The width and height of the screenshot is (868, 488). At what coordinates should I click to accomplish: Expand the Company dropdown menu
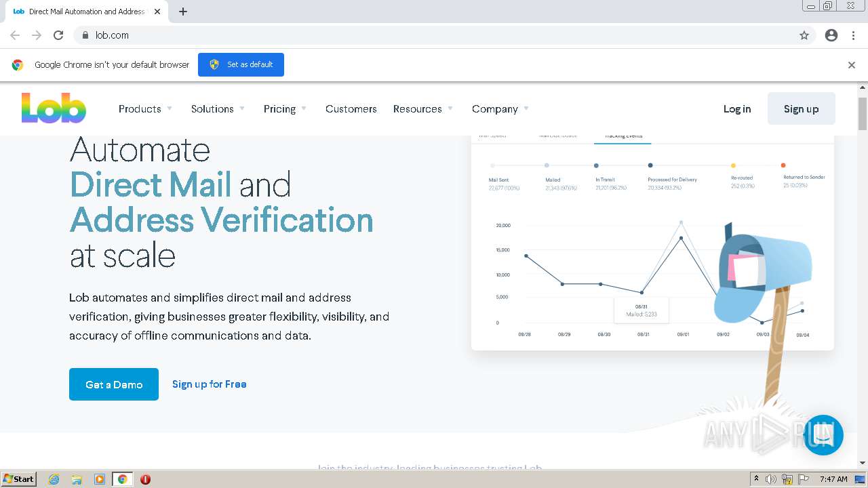coord(500,108)
